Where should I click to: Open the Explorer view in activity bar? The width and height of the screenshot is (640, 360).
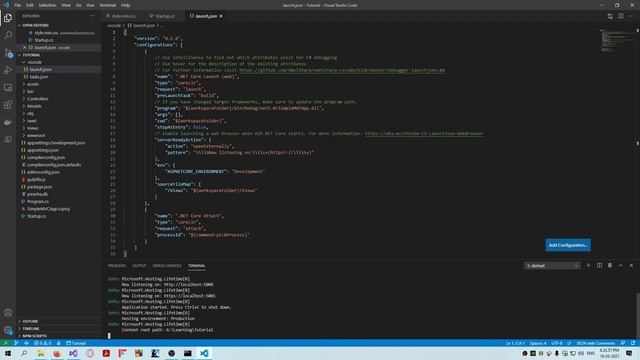pyautogui.click(x=8, y=18)
